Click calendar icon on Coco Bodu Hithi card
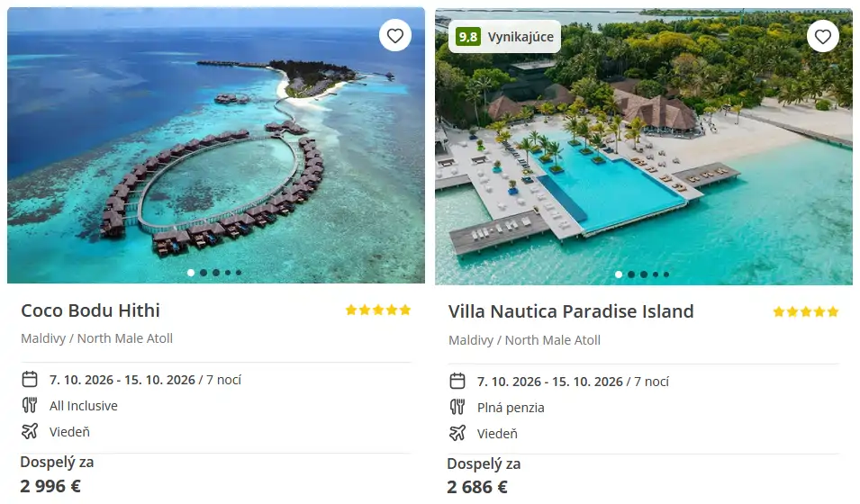 coord(30,379)
